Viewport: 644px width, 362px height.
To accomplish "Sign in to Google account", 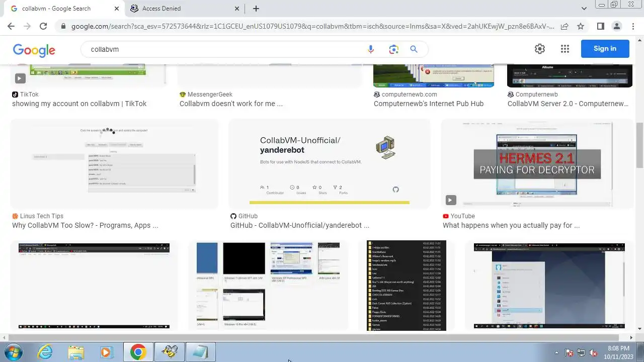I will (605, 49).
